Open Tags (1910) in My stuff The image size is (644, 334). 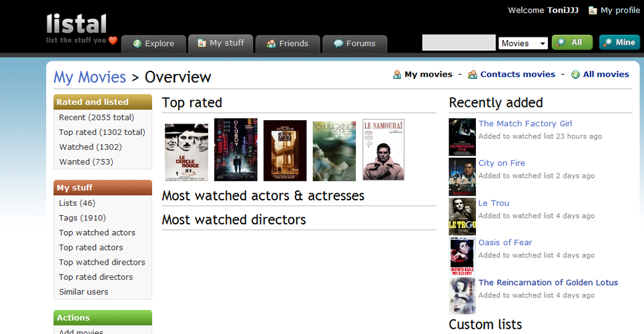[82, 218]
